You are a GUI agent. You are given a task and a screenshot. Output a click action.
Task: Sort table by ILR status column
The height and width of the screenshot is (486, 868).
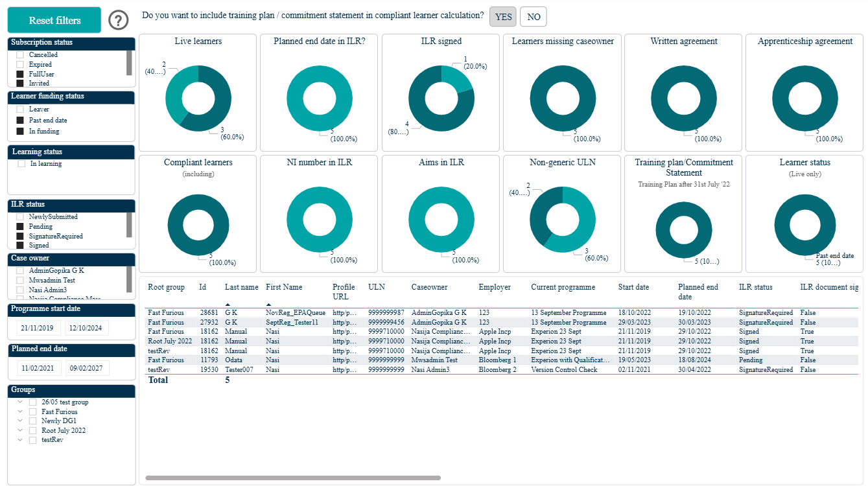click(756, 287)
